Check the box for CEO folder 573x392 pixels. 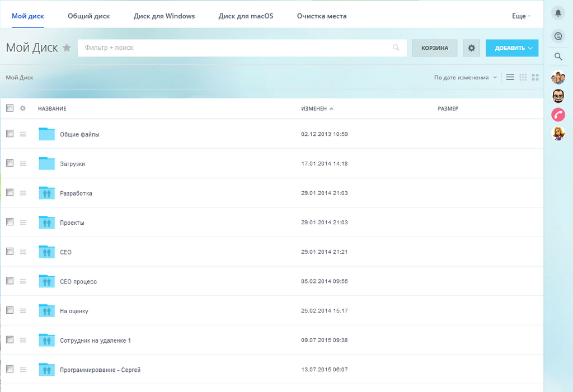pos(10,252)
